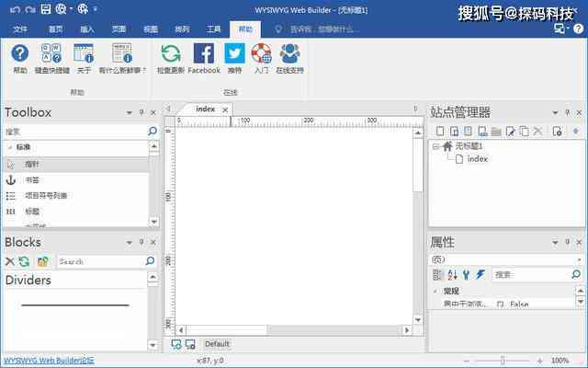Click the lightning events icon in 属性 panel

click(481, 275)
